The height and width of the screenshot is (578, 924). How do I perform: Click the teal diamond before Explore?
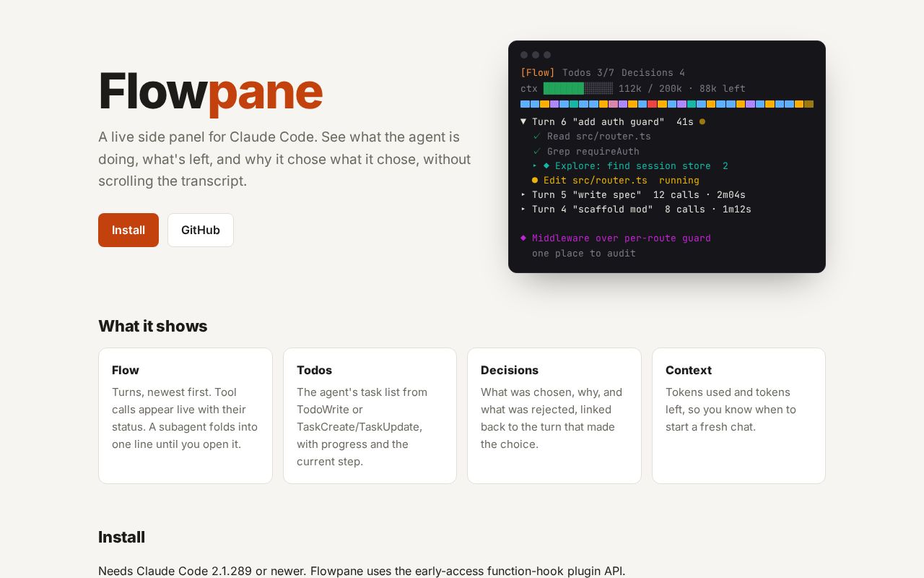pyautogui.click(x=546, y=165)
